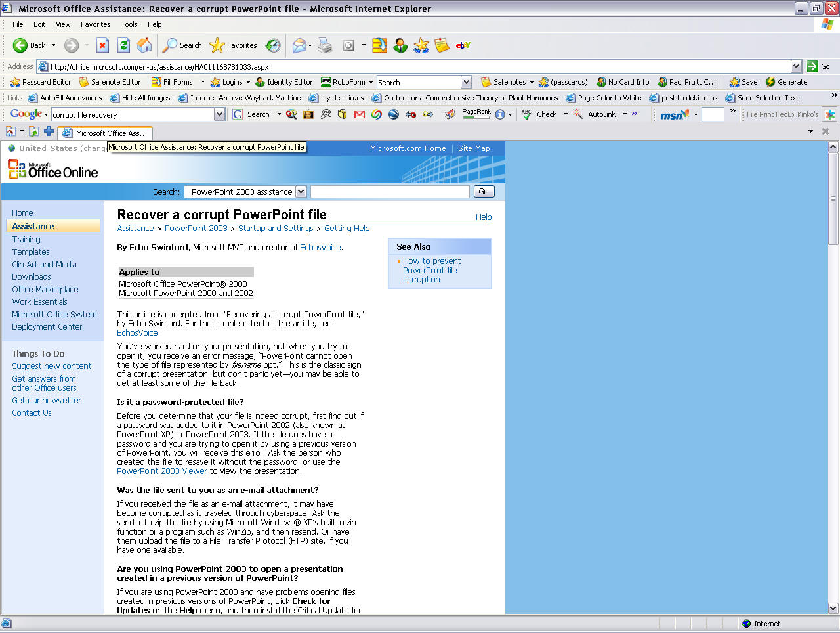
Task: Click the Suggest new content link
Action: pyautogui.click(x=52, y=366)
